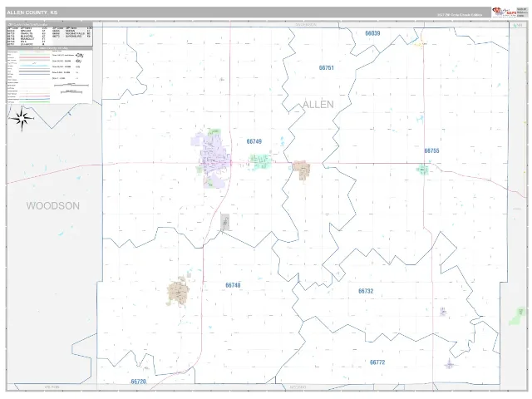Image resolution: width=532 pixels, height=399 pixels.
Task: Click ZIP code label 66748
Action: click(233, 285)
